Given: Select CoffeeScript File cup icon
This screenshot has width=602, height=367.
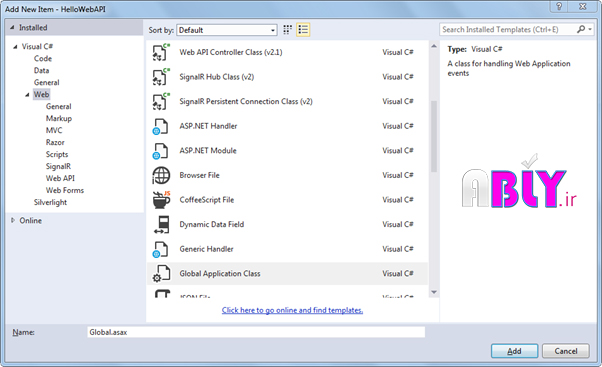Looking at the screenshot, I should point(161,200).
